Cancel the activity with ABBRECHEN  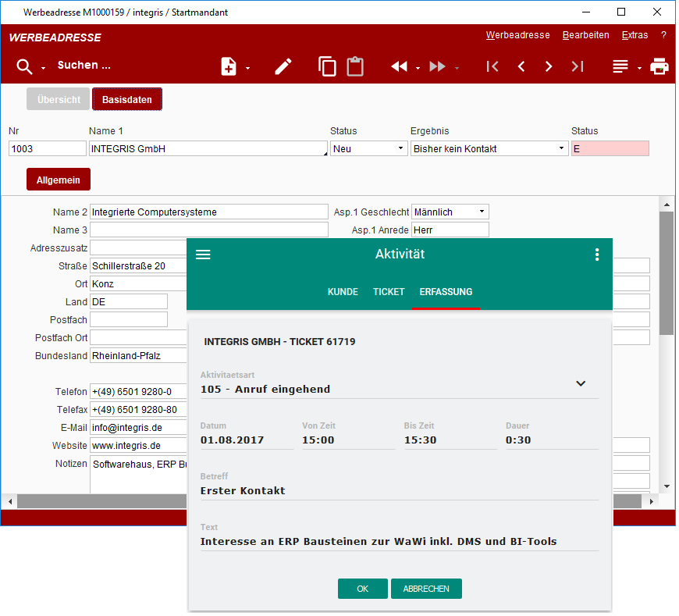pos(427,589)
